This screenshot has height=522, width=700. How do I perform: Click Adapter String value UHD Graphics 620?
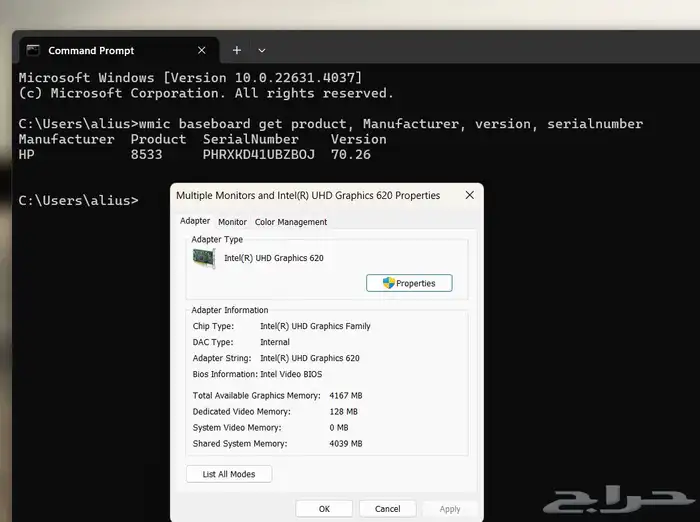pyautogui.click(x=310, y=358)
